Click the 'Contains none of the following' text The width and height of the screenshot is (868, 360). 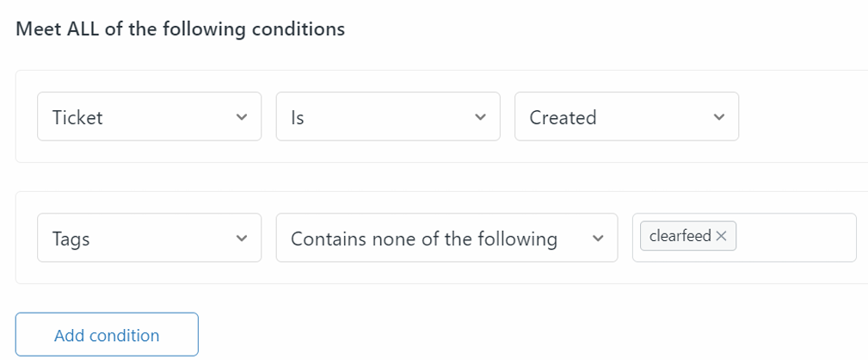click(x=423, y=239)
